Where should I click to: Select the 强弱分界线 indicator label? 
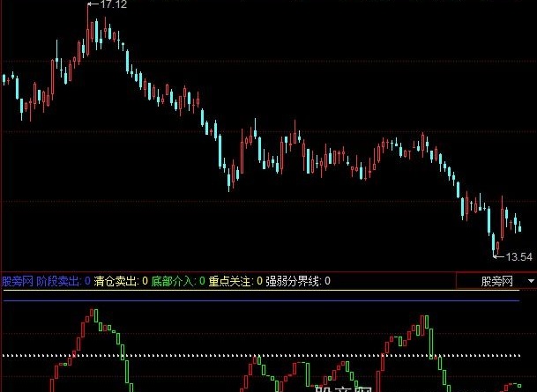point(298,281)
